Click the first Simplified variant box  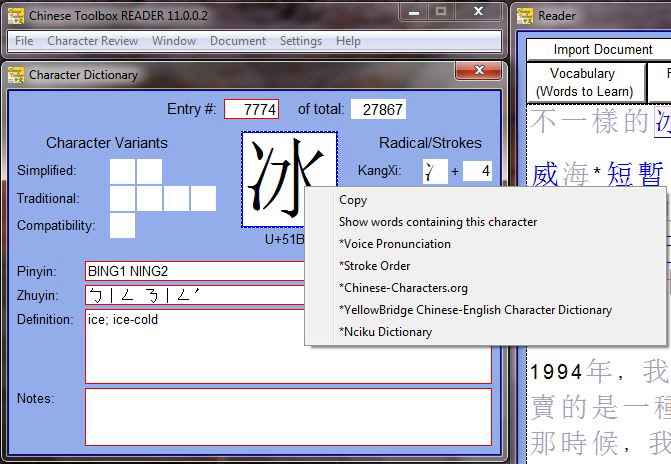(122, 171)
